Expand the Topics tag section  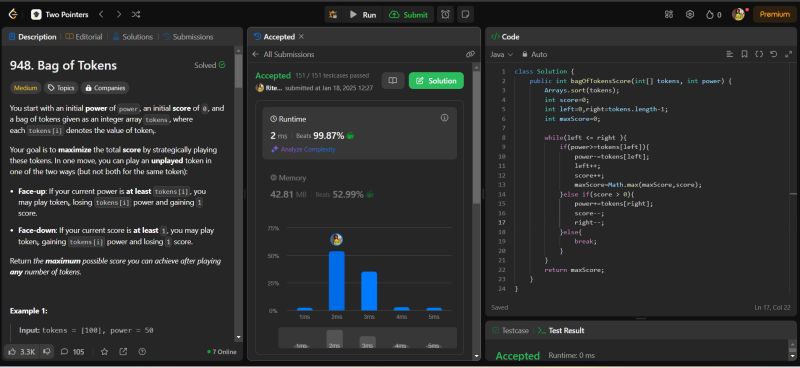pos(61,88)
